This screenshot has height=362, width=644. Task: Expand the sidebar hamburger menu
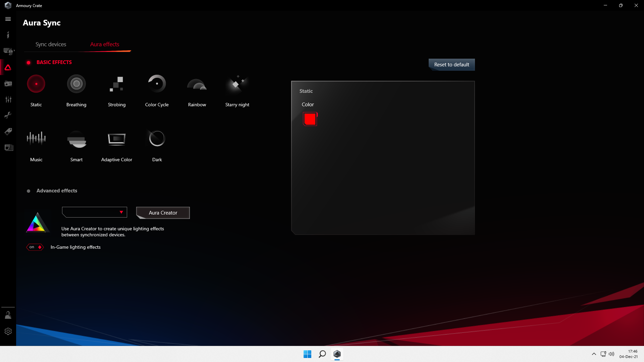[x=8, y=19]
